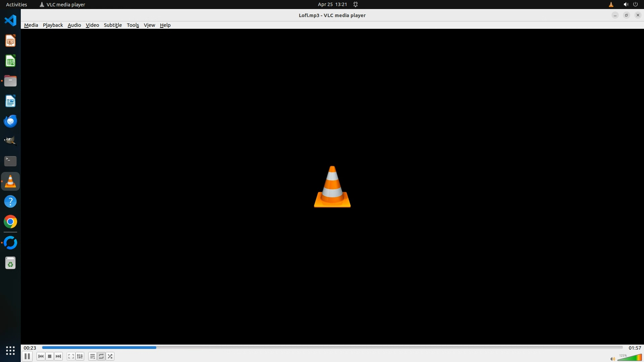Click the elapsed time 00:23 label
The image size is (644, 362).
[30, 348]
